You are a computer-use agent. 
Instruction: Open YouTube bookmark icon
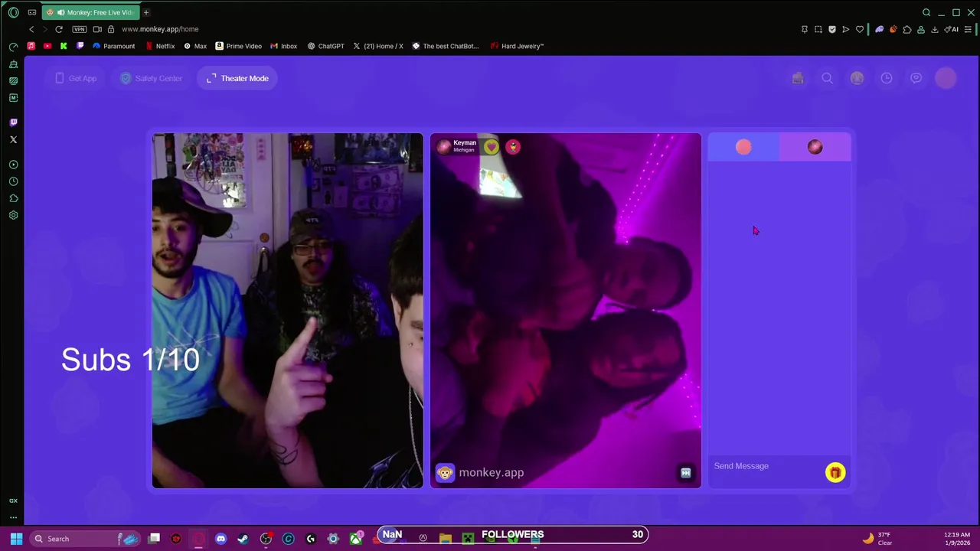[x=47, y=46]
